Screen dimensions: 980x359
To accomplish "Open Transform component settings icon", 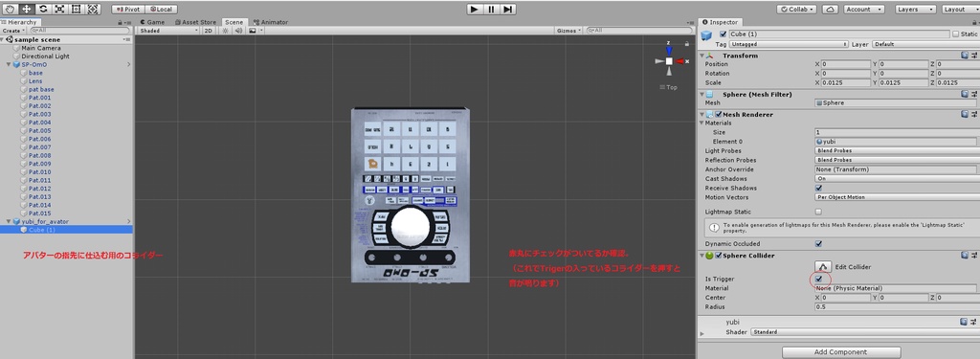I will (974, 56).
